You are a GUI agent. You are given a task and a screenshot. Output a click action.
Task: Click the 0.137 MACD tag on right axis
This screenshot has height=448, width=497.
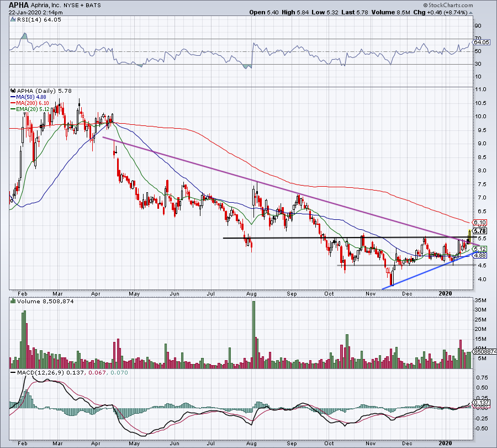(x=482, y=403)
